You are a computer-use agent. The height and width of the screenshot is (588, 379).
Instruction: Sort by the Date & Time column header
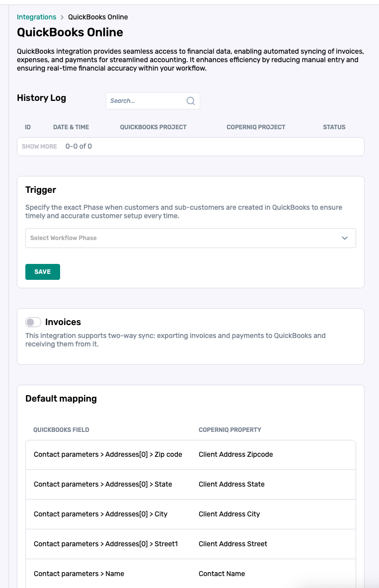[x=71, y=127]
